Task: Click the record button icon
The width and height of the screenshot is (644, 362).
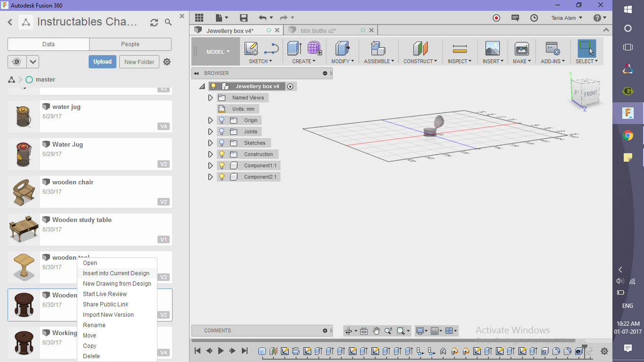Action: 496,18
